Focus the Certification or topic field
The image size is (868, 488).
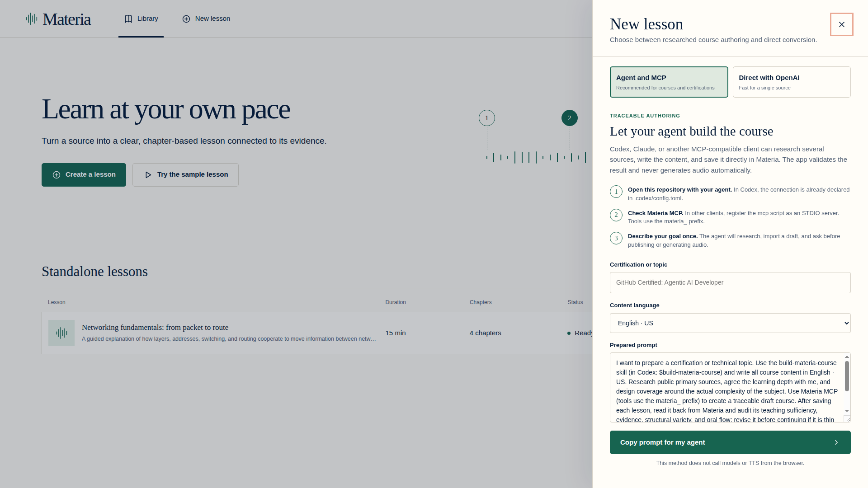730,282
